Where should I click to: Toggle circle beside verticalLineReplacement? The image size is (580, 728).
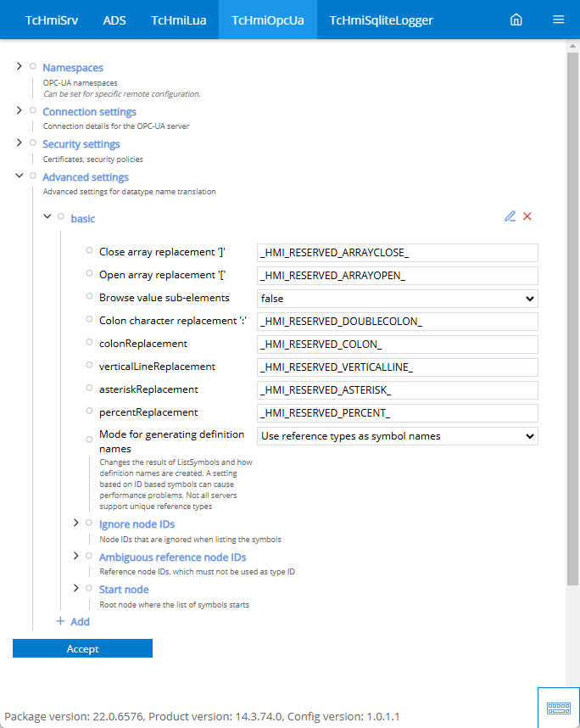pyautogui.click(x=89, y=365)
